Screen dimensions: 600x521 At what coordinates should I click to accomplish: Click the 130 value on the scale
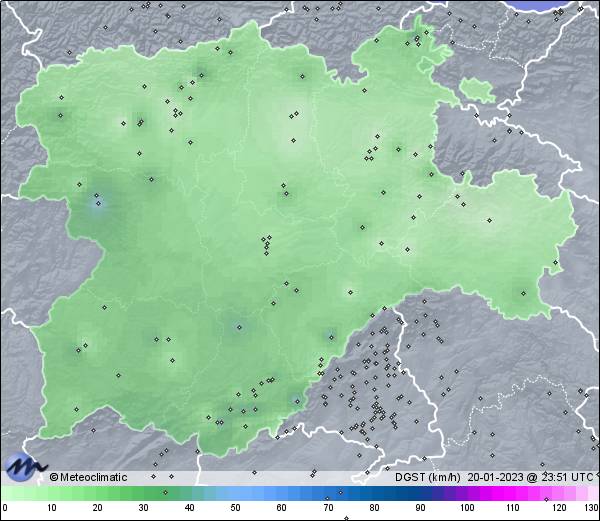pyautogui.click(x=591, y=508)
